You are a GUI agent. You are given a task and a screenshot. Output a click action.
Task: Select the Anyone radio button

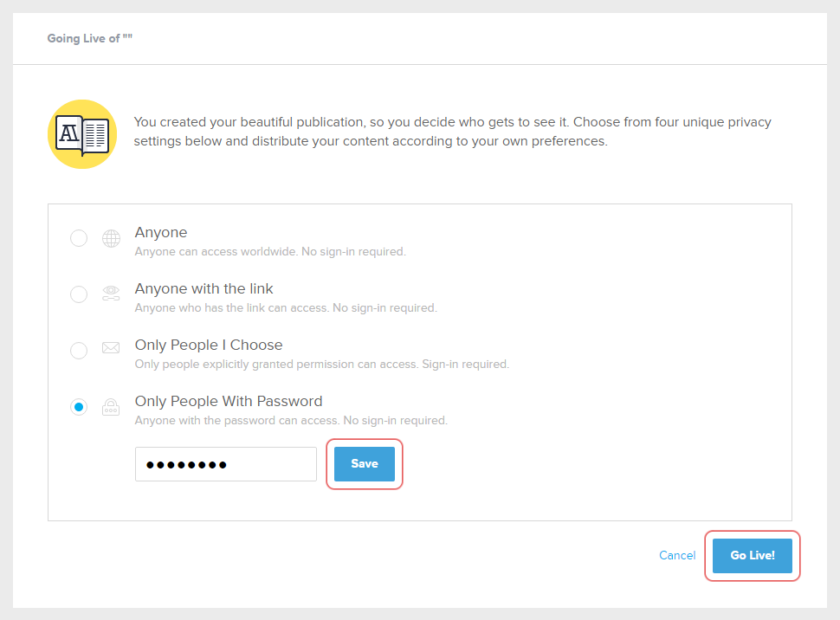(x=79, y=238)
